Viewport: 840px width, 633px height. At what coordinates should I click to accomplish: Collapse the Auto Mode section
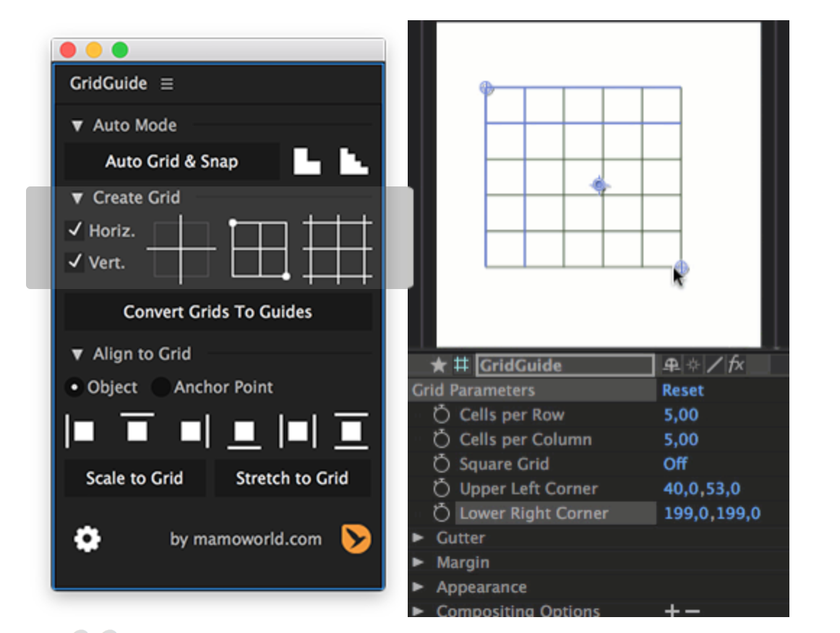click(x=77, y=126)
